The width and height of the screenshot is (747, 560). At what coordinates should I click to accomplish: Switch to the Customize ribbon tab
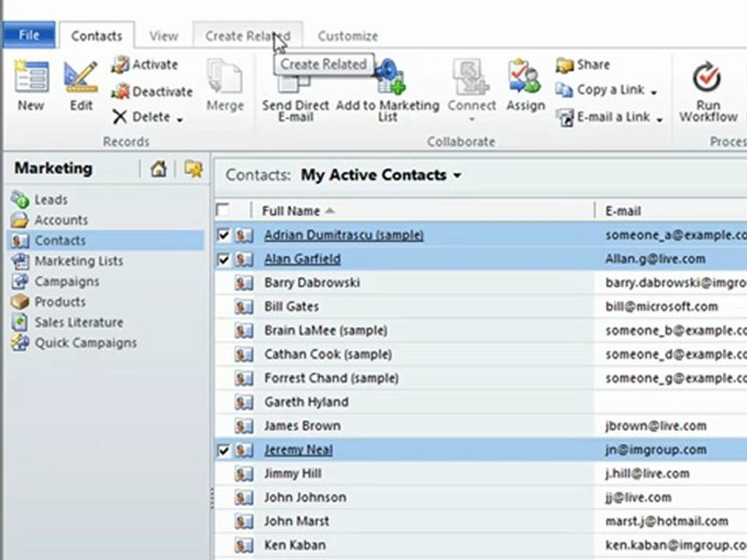click(348, 36)
